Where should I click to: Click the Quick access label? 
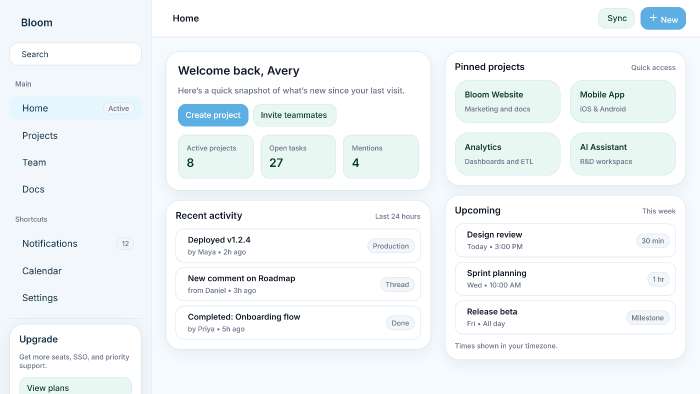[x=653, y=67]
